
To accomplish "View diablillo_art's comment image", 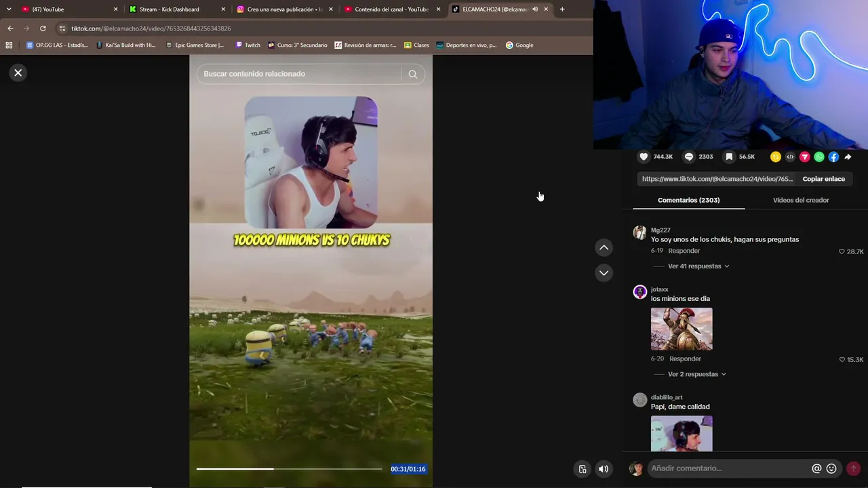I will 682,433.
